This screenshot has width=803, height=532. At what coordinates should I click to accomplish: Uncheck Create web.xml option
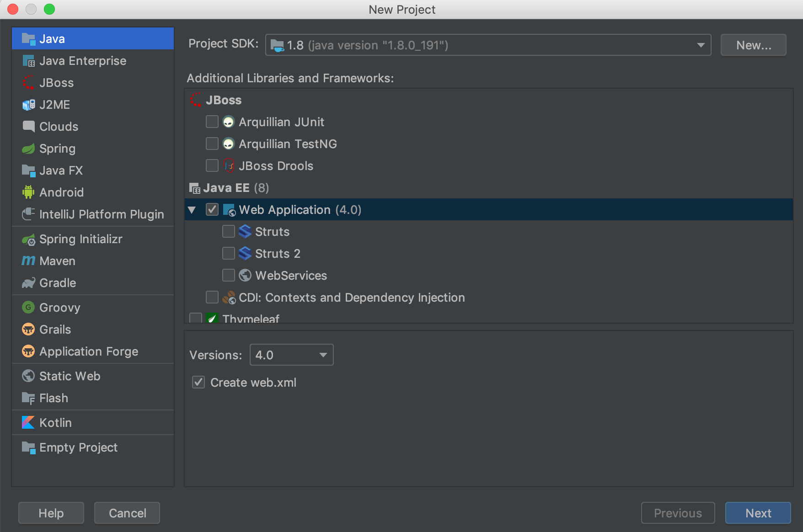tap(198, 383)
